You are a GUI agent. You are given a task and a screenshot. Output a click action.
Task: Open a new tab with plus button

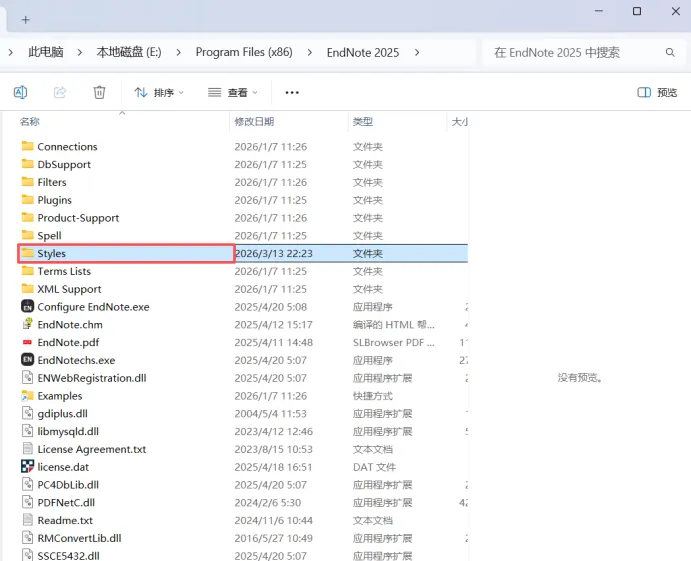tap(26, 20)
